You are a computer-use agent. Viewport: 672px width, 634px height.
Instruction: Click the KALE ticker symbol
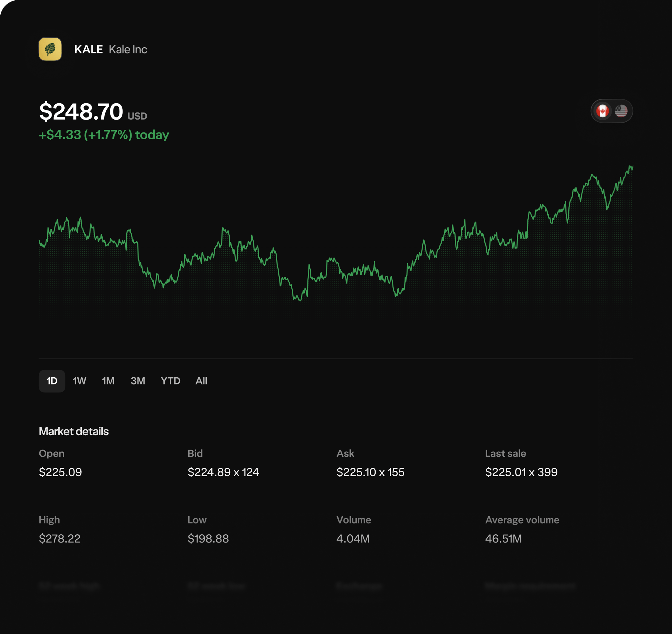tap(88, 50)
